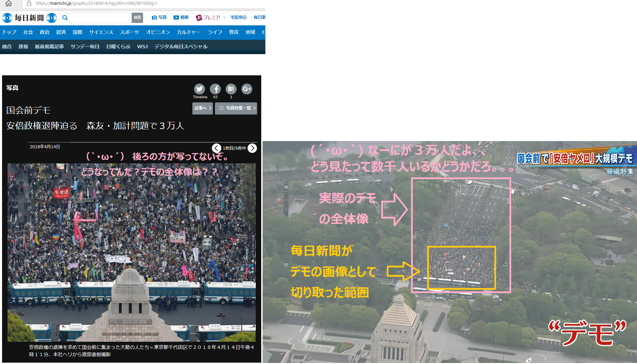Switch to the 速報 sub-tab
The height and width of the screenshot is (364, 637).
23,47
